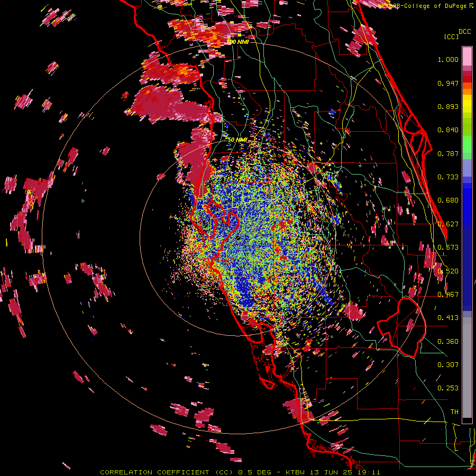Image resolution: width=476 pixels, height=476 pixels.
Task: Pick the green segment of the color bar
Action: (x=467, y=136)
